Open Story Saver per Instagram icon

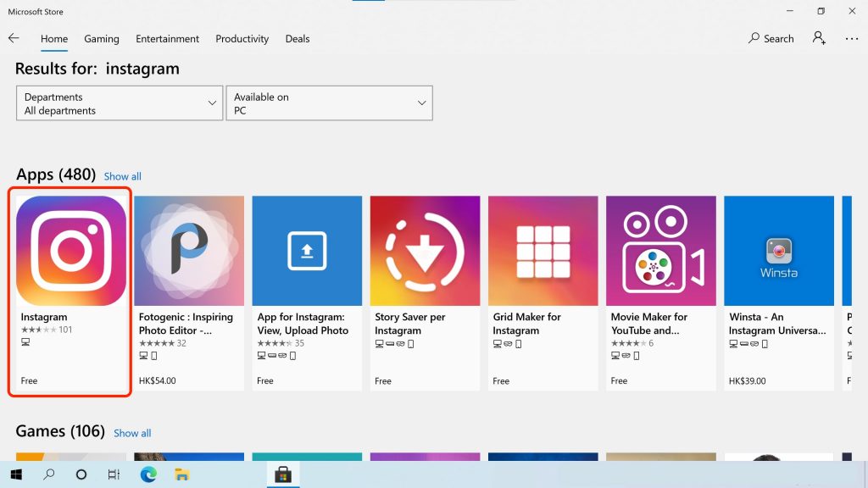[x=425, y=251]
